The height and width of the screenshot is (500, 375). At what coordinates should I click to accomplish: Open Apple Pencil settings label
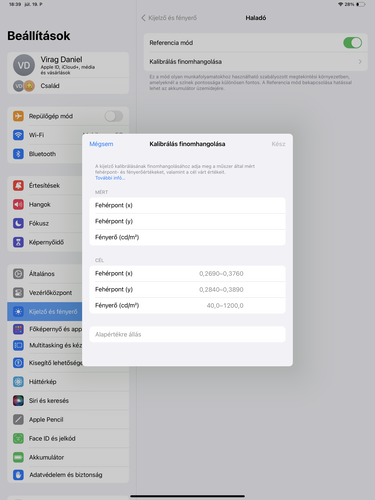46,419
